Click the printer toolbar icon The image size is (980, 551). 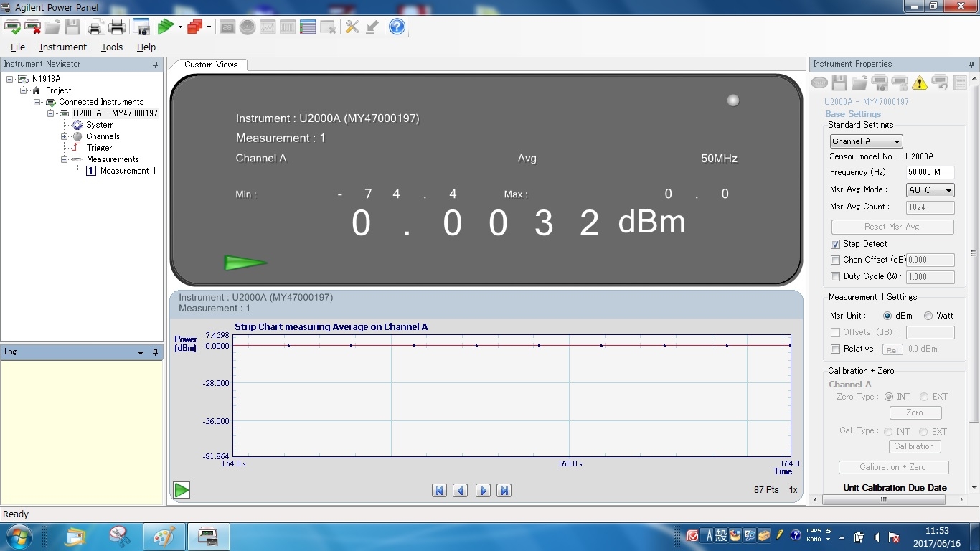[118, 27]
